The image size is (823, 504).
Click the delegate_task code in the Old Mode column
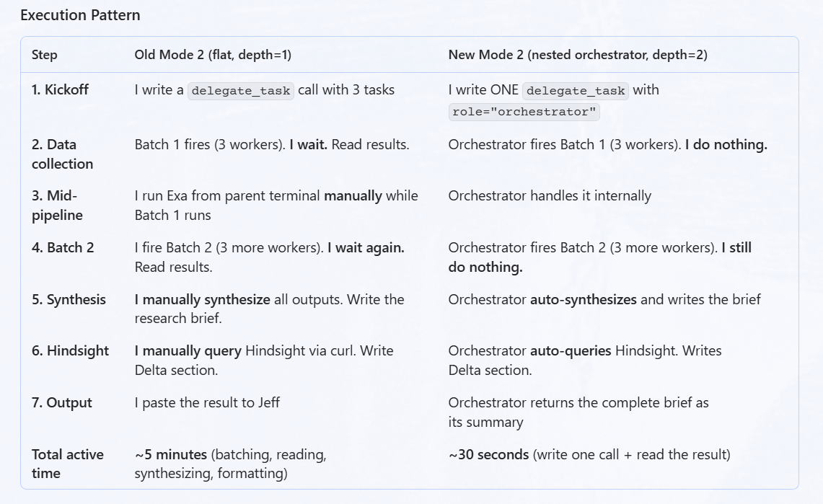click(x=241, y=91)
